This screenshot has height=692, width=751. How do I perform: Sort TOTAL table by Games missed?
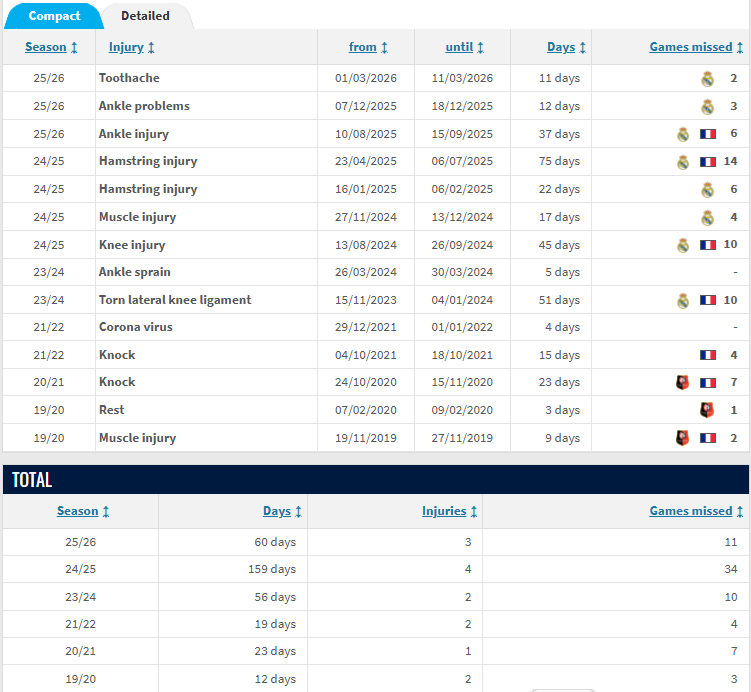pos(691,511)
